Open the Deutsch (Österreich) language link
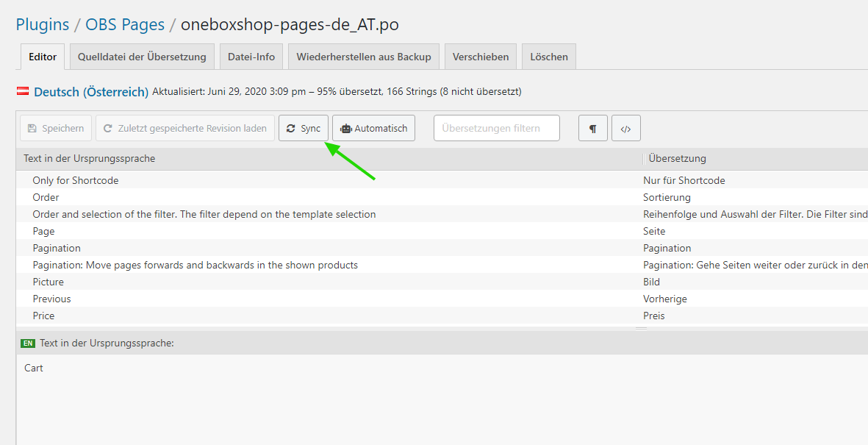 point(91,92)
